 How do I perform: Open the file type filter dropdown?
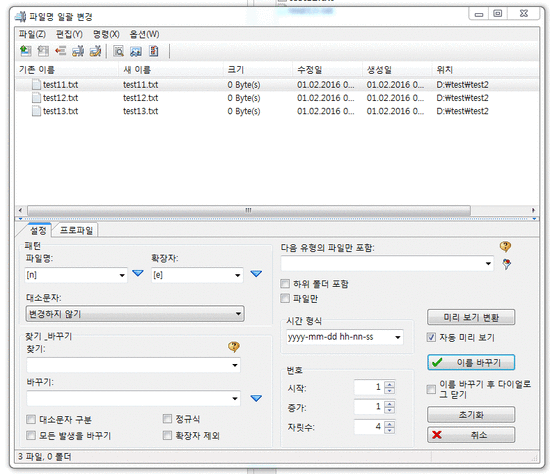coord(488,263)
